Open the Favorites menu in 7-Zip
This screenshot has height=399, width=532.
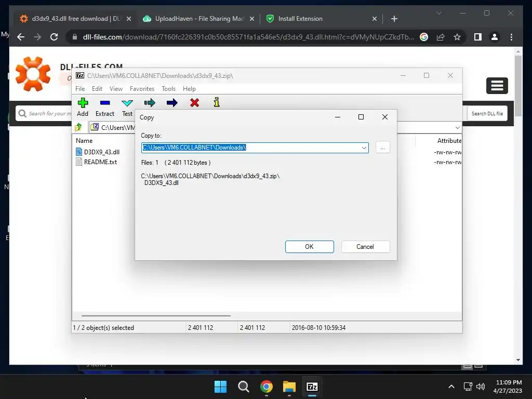pyautogui.click(x=142, y=88)
